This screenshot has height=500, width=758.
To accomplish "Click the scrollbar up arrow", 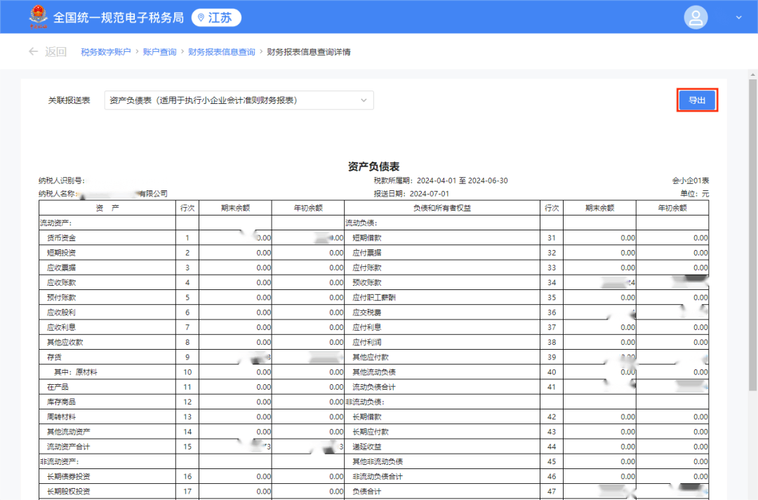I will tap(753, 74).
